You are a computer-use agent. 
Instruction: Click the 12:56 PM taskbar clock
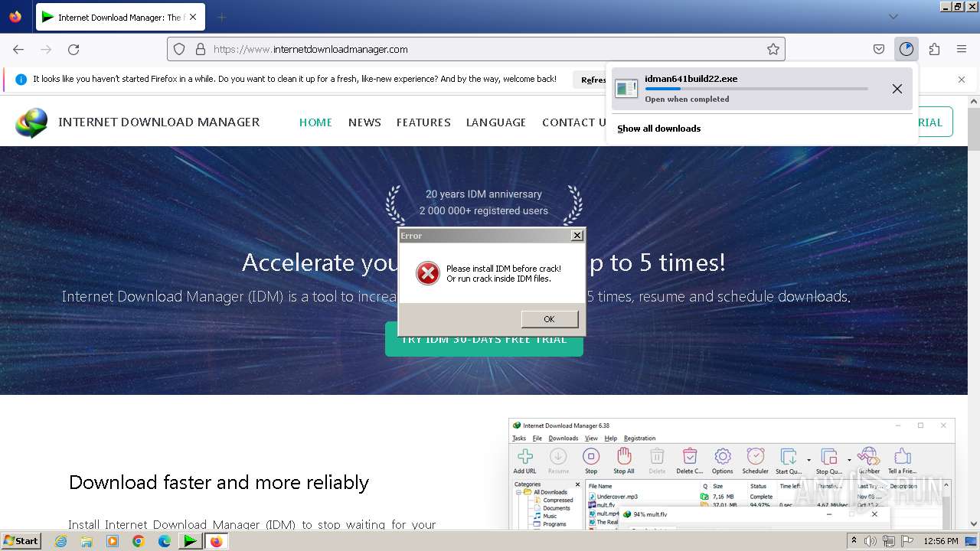click(941, 541)
